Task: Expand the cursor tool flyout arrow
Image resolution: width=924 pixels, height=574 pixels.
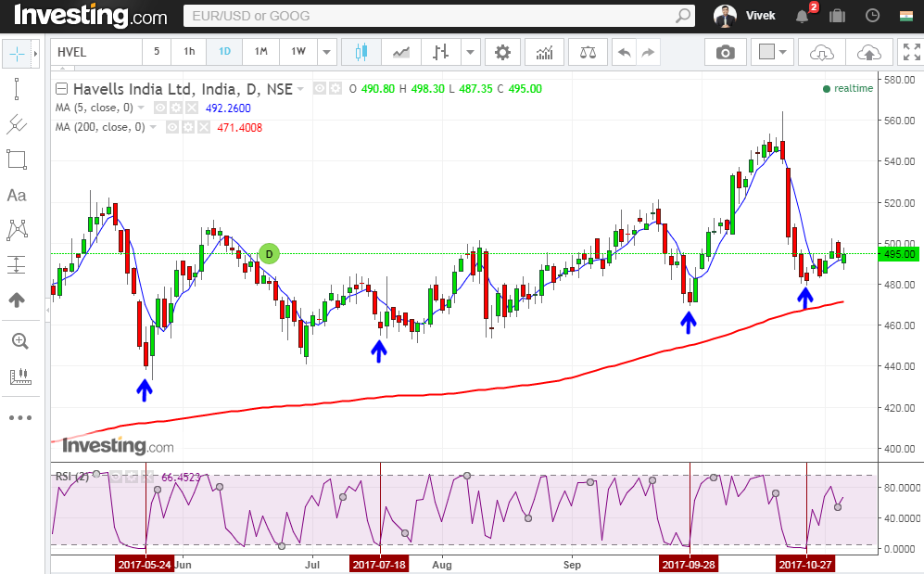Action: click(35, 54)
